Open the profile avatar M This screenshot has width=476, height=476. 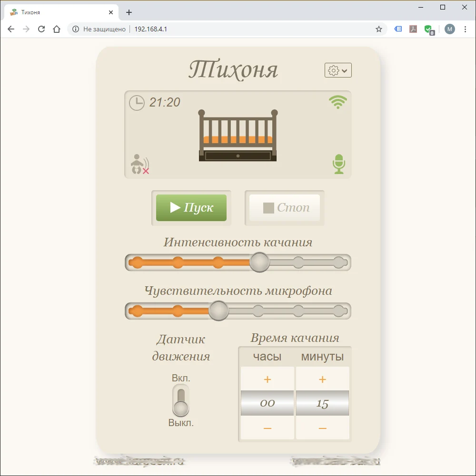(449, 29)
